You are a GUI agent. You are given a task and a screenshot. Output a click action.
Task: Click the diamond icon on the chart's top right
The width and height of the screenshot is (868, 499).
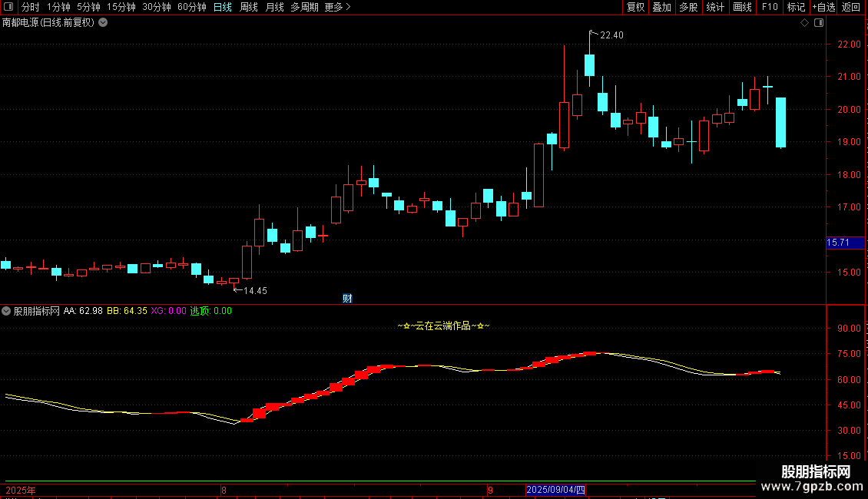[805, 23]
